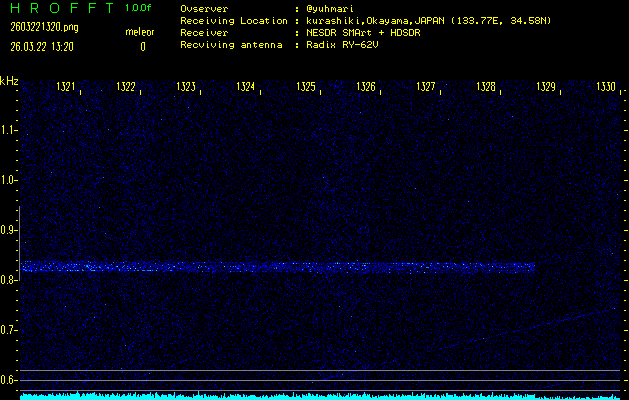Select the 1.1 frequency axis label
The height and width of the screenshot is (400, 629).
(9, 130)
